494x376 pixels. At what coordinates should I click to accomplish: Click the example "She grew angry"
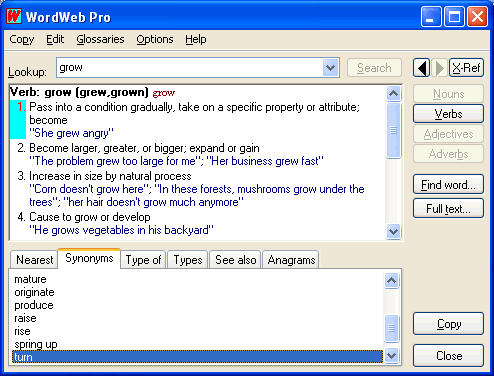click(x=71, y=133)
